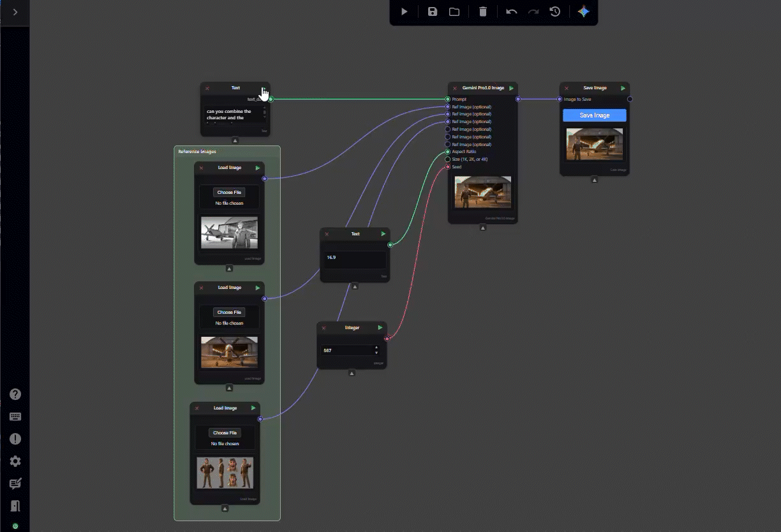Clear the canvas with the trash icon
The width and height of the screenshot is (781, 532).
click(x=483, y=11)
